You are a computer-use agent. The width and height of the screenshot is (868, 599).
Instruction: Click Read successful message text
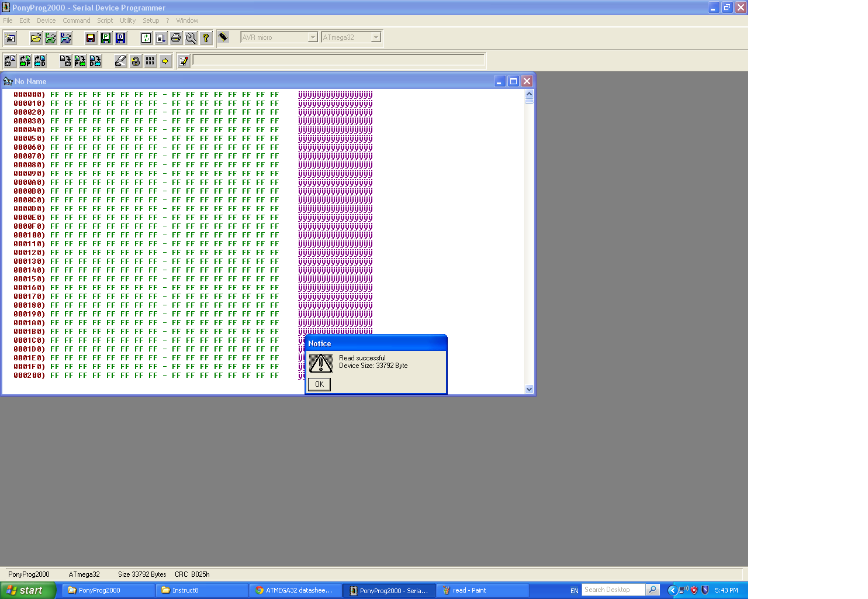click(x=362, y=358)
